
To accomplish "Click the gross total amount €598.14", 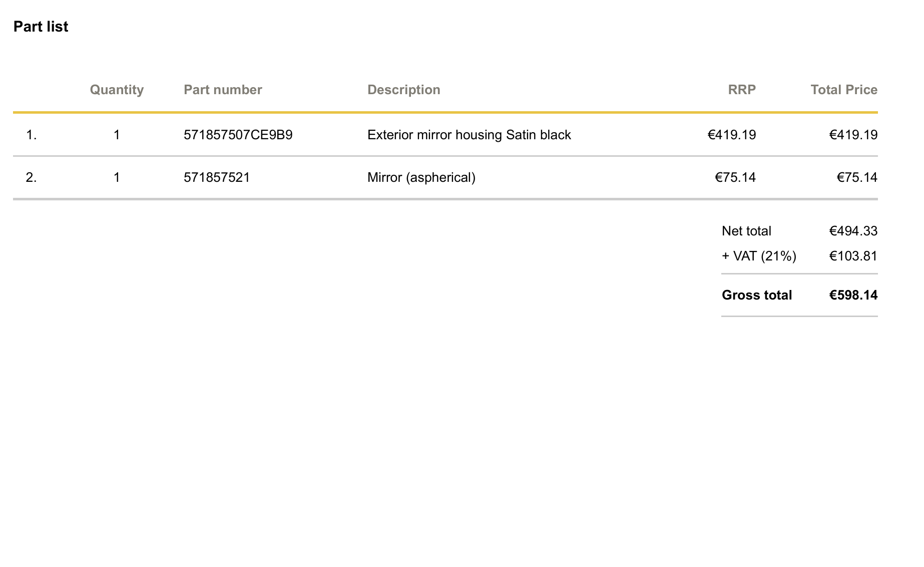I will (853, 295).
